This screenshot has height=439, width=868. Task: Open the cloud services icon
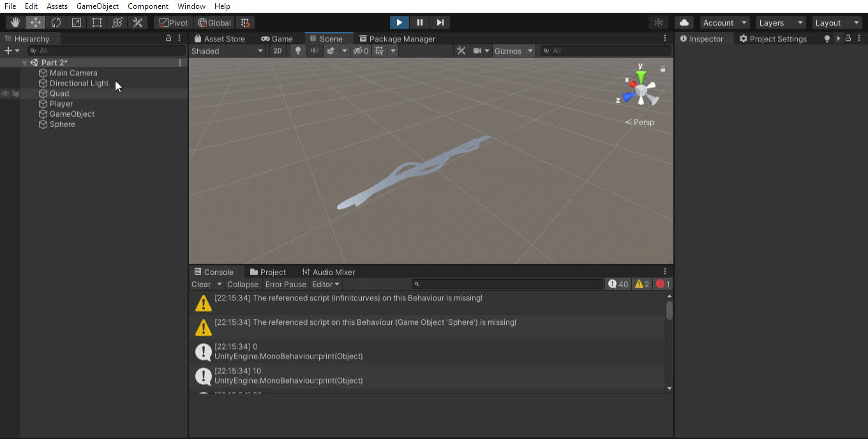684,22
